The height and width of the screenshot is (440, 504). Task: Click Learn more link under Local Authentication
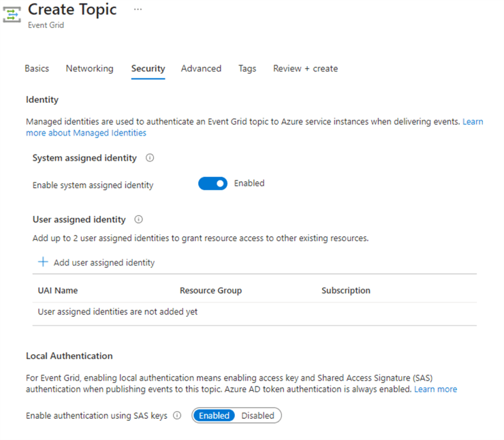[435, 390]
